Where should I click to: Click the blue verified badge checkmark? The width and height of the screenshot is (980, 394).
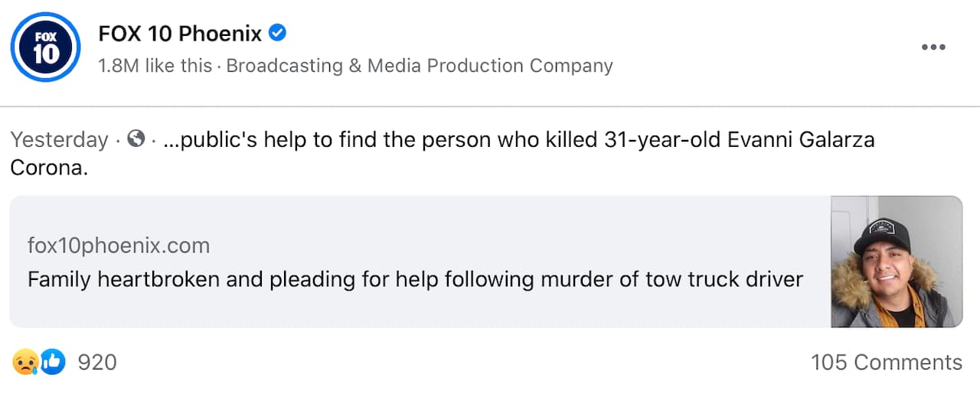[x=278, y=33]
